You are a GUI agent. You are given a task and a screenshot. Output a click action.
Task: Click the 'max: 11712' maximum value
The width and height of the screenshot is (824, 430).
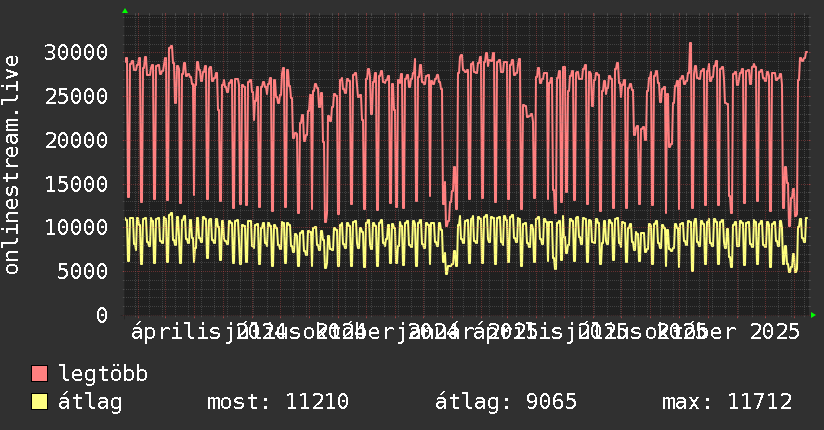(x=727, y=402)
